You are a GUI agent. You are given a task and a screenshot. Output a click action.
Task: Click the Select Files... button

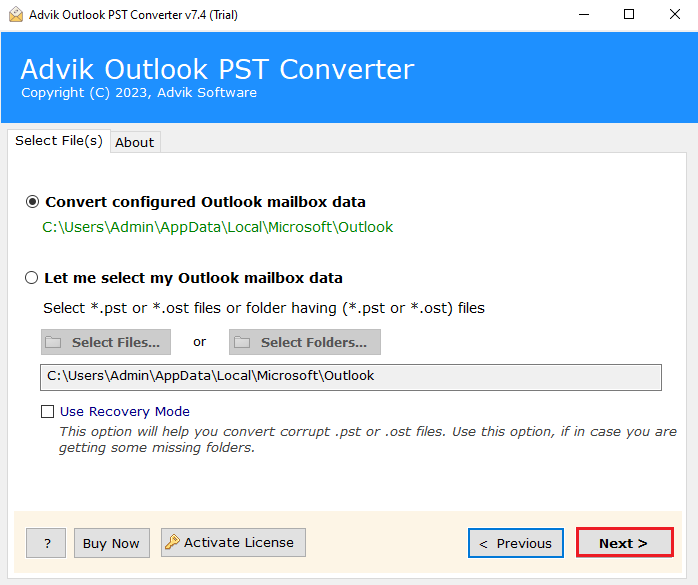(x=106, y=342)
